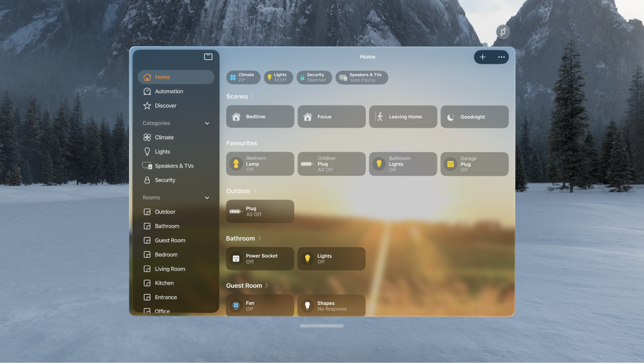
Task: Click the Climate category icon
Action: click(x=147, y=137)
